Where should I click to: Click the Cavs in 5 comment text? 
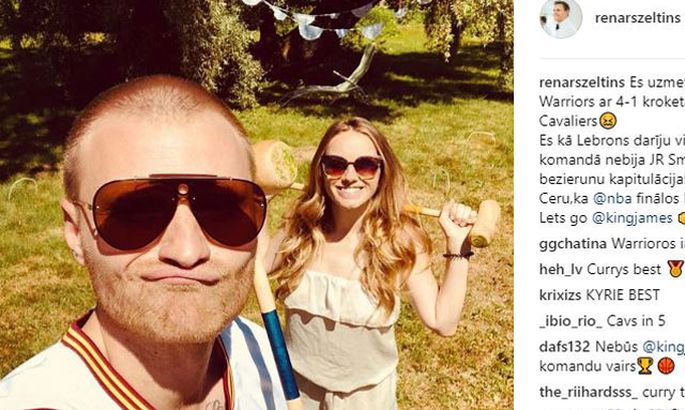point(636,321)
